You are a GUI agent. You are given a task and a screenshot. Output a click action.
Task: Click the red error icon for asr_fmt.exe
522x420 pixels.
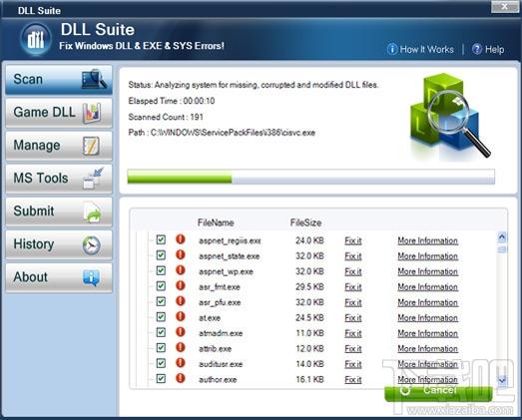point(181,285)
